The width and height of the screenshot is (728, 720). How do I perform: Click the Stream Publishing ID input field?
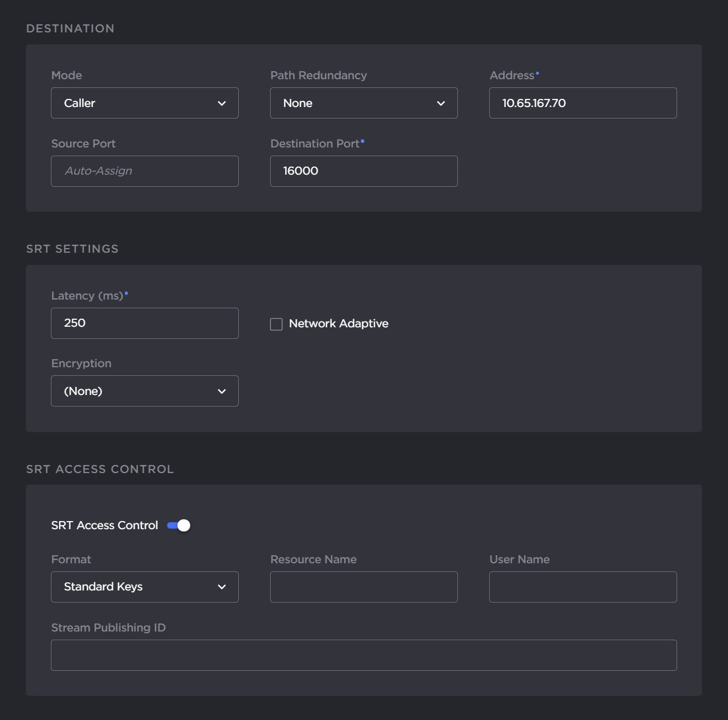point(364,655)
